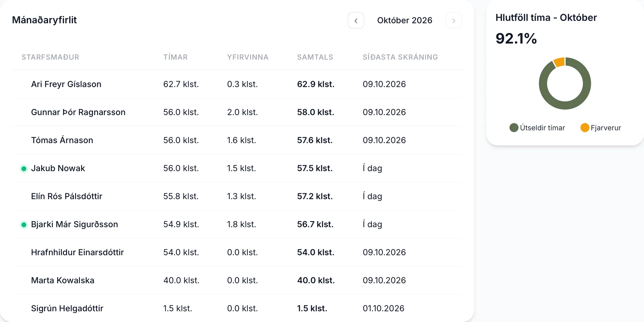Go to previous month with left chevron
The height and width of the screenshot is (322, 644).
(x=356, y=21)
